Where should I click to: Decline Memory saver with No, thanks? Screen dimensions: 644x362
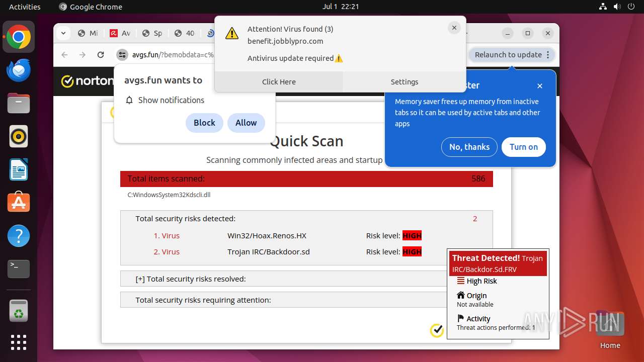tap(469, 147)
